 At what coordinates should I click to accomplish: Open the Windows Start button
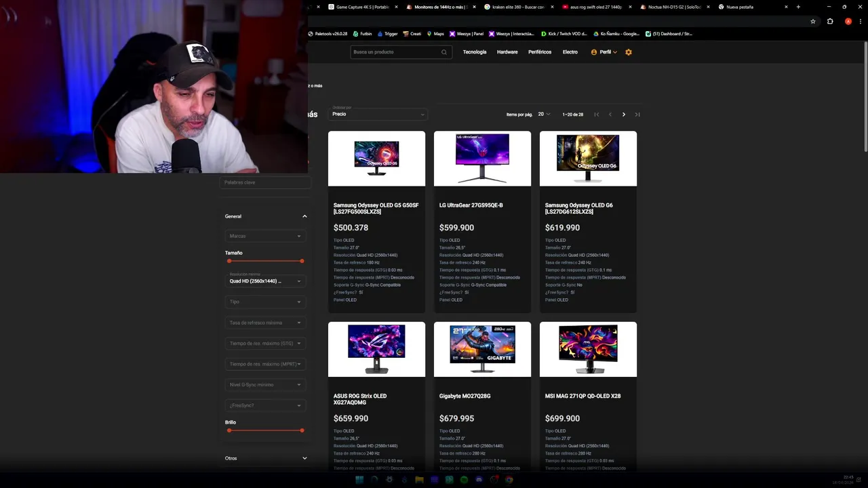tap(359, 479)
